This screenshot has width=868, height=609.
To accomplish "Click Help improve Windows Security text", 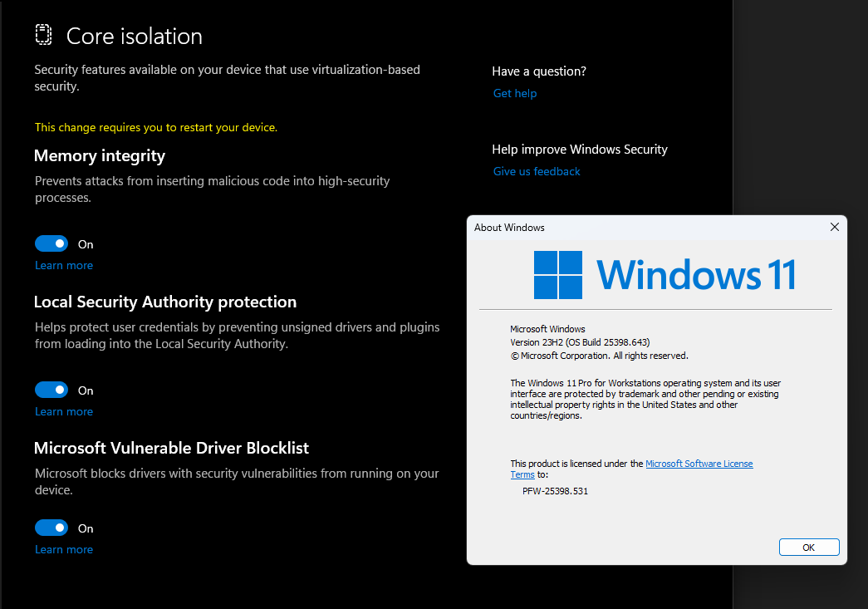I will tap(580, 150).
